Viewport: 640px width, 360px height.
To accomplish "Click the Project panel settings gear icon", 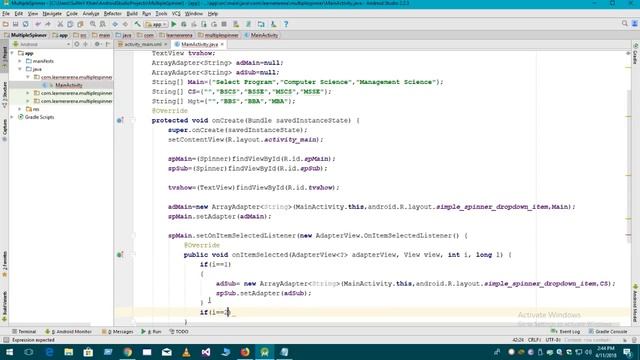I will click(x=98, y=44).
